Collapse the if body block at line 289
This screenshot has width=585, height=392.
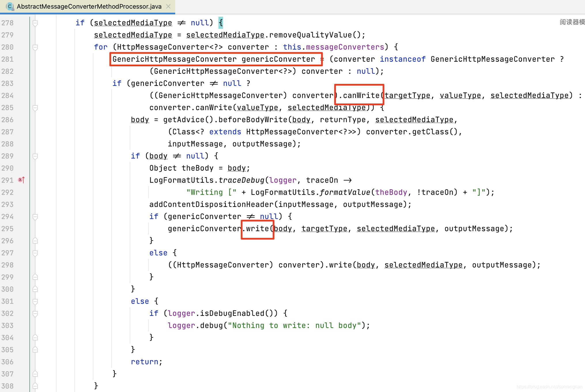(x=35, y=156)
